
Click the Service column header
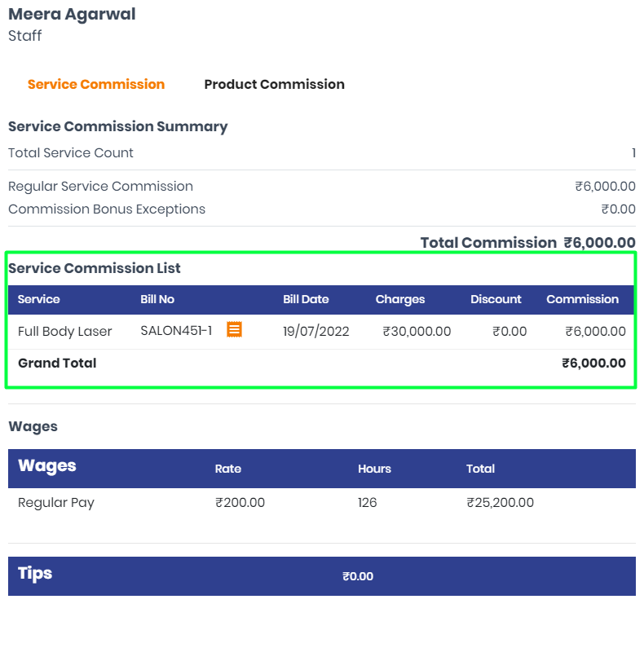(x=39, y=299)
